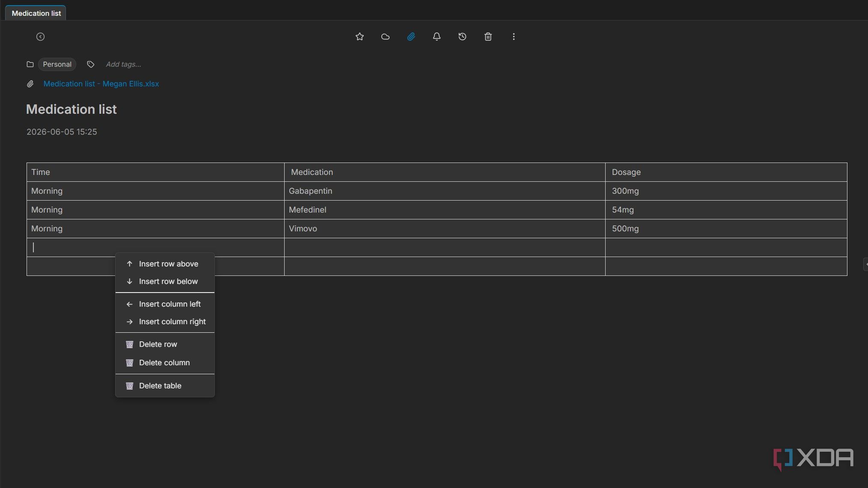Click the Dosage header cell
The height and width of the screenshot is (488, 868).
tap(726, 172)
